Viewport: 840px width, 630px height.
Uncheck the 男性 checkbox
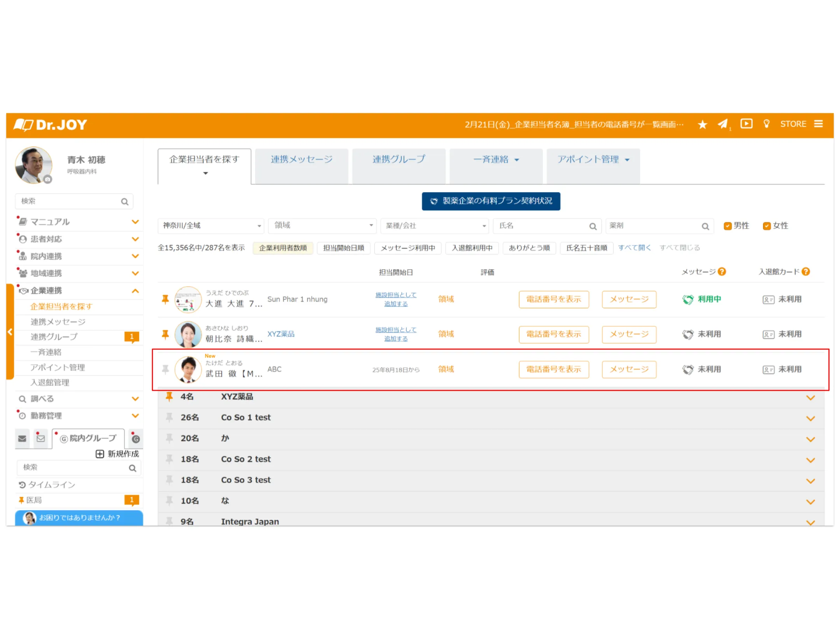(x=727, y=226)
